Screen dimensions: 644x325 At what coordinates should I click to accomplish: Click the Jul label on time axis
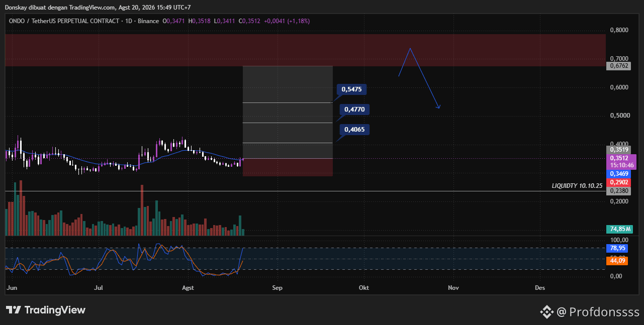99,288
